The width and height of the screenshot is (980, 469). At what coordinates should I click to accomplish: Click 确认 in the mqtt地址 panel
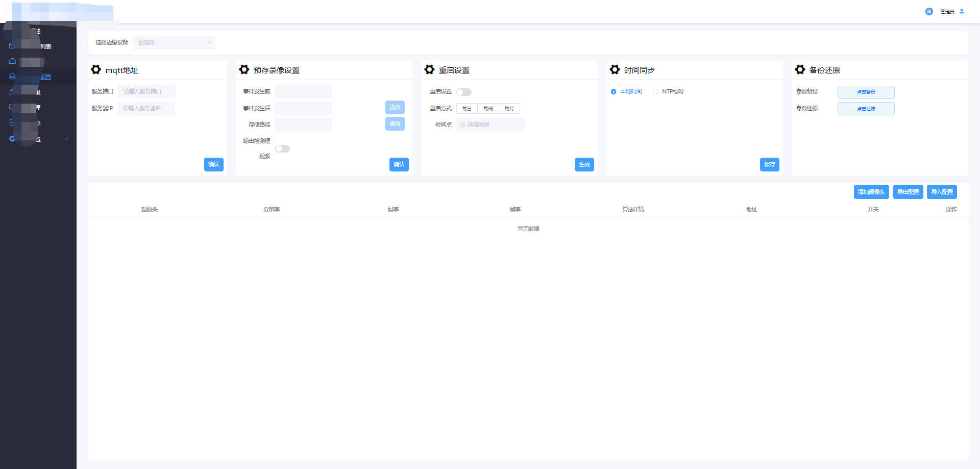[214, 164]
